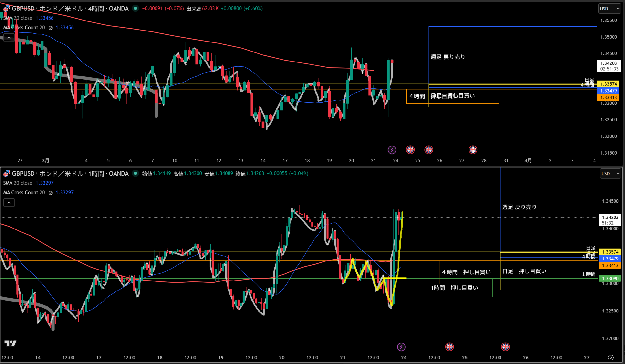Click GBPUSD 1時間 symbol title in bottom chart
Viewport: 625px width, 364px height.
coord(70,174)
